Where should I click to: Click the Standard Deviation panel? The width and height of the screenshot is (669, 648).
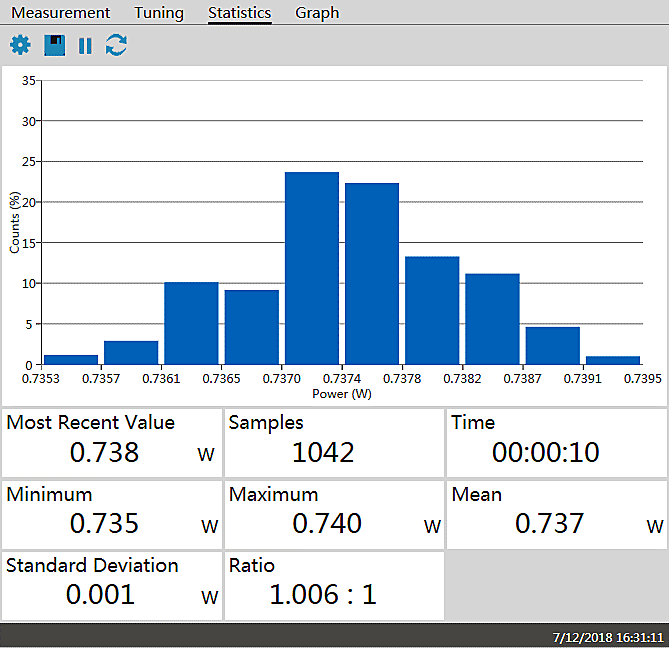(111, 585)
